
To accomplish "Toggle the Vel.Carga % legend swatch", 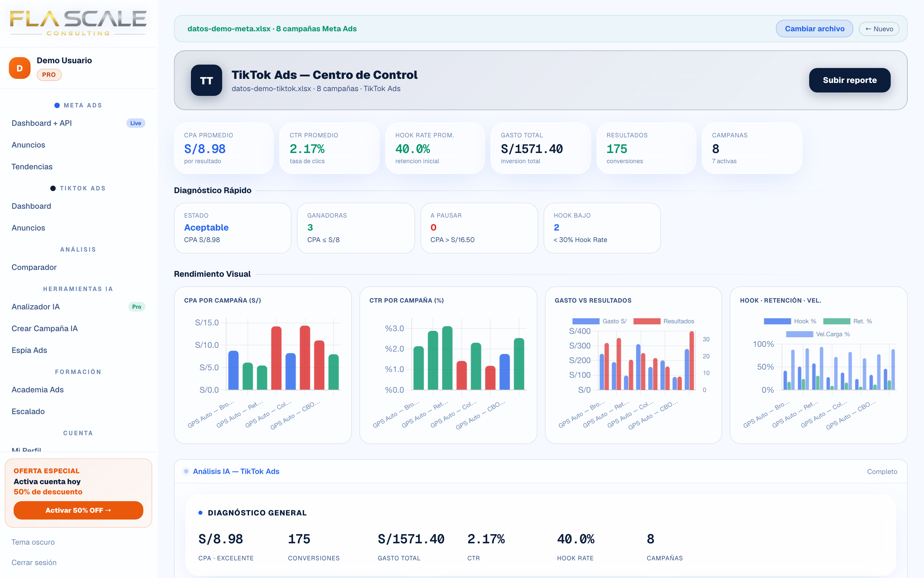I will (800, 334).
